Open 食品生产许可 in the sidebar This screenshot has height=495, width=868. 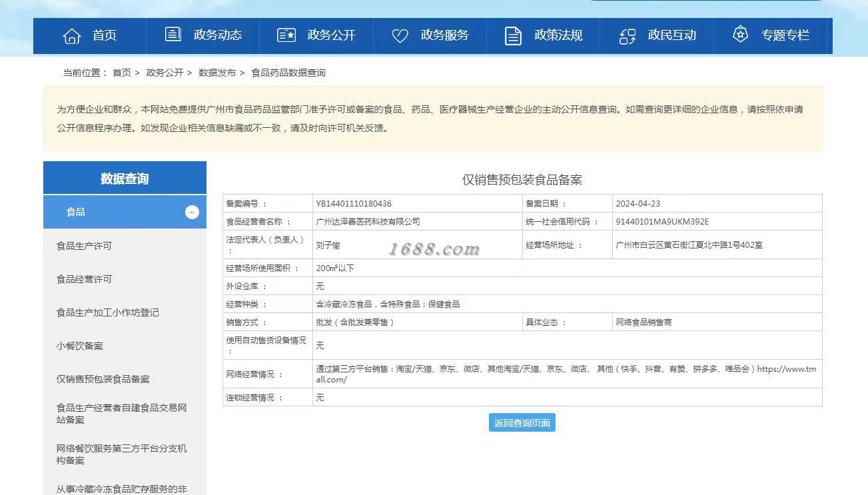[84, 246]
